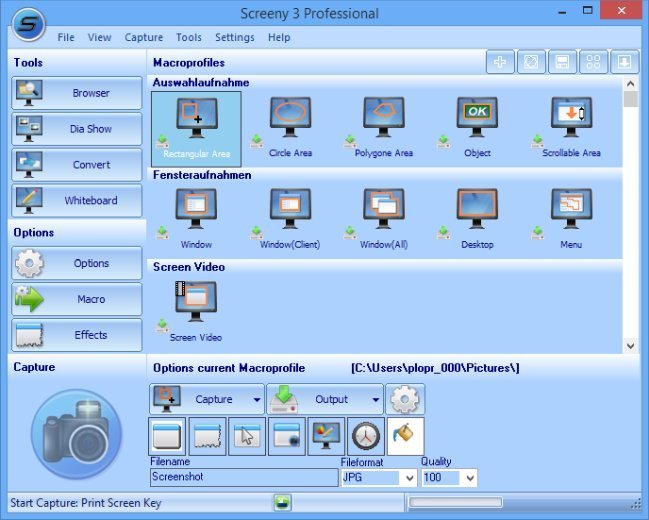Open the Capture menu

point(144,37)
